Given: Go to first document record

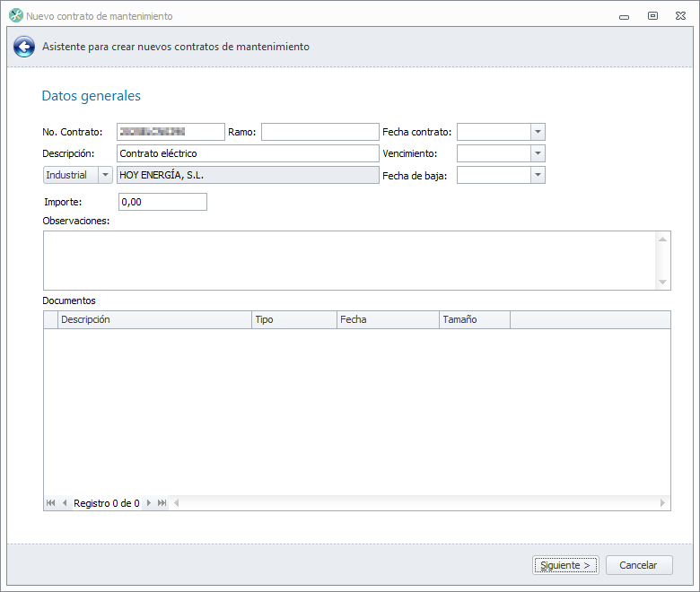Looking at the screenshot, I should point(50,503).
